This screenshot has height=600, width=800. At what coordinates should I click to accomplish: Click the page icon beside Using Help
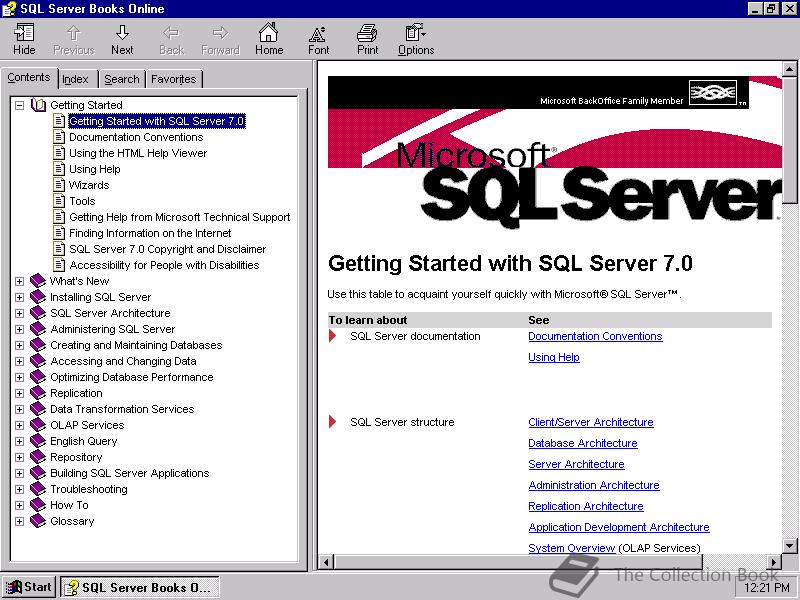(x=59, y=168)
